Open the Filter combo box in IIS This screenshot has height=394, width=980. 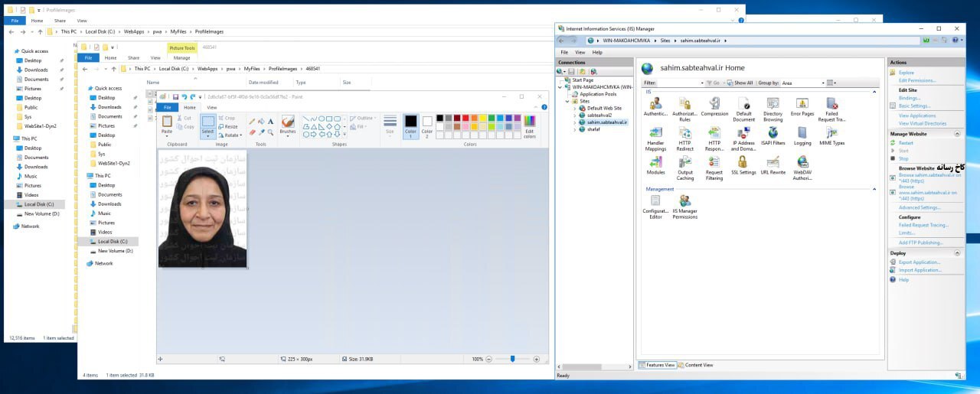pyautogui.click(x=681, y=83)
